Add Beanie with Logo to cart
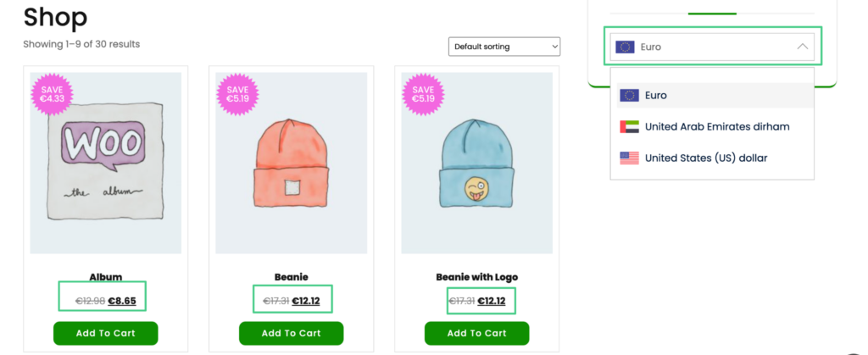Image resolution: width=868 pixels, height=355 pixels. point(476,333)
